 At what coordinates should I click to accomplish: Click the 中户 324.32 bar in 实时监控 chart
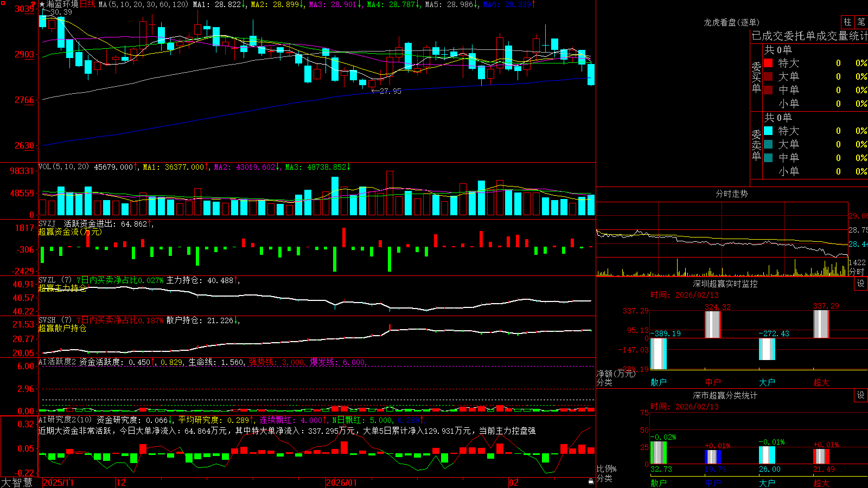[x=713, y=324]
